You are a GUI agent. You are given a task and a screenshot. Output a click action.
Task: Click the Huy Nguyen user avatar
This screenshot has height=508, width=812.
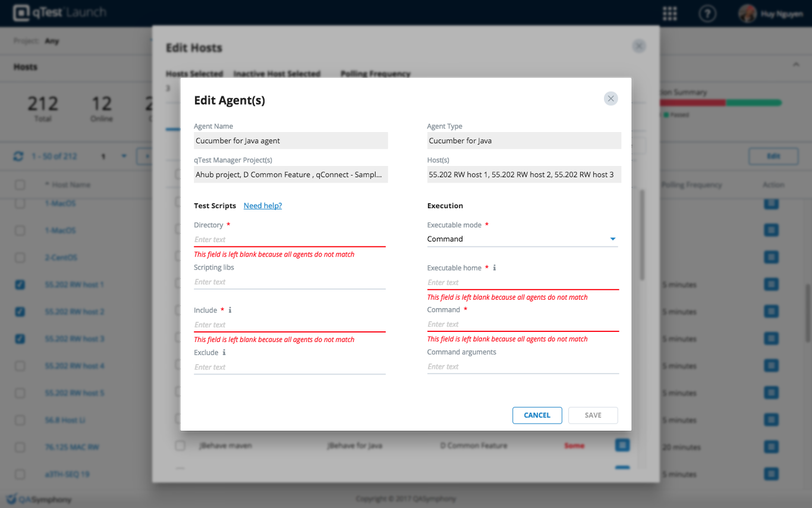[x=747, y=14]
